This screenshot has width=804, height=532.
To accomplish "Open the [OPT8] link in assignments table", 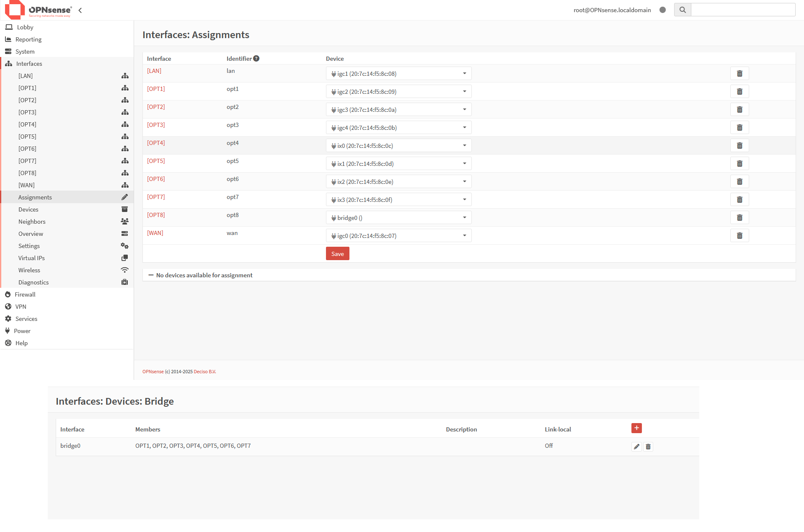I will 156,215.
